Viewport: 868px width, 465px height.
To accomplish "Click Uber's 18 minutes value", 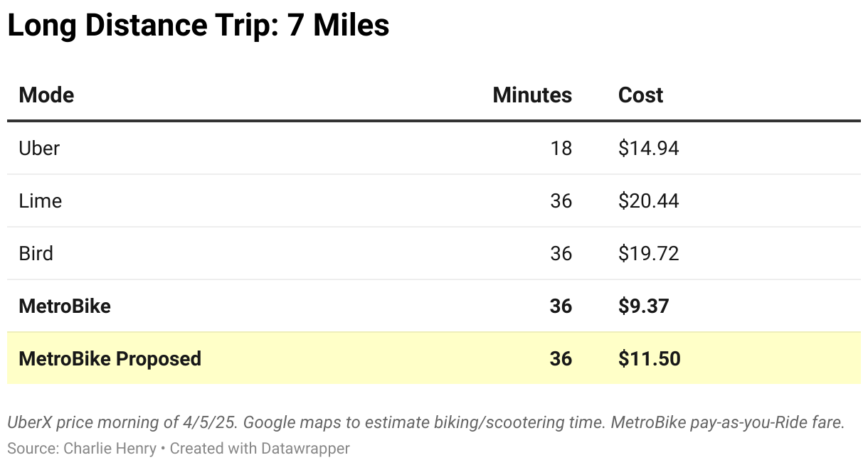I will click(x=561, y=148).
